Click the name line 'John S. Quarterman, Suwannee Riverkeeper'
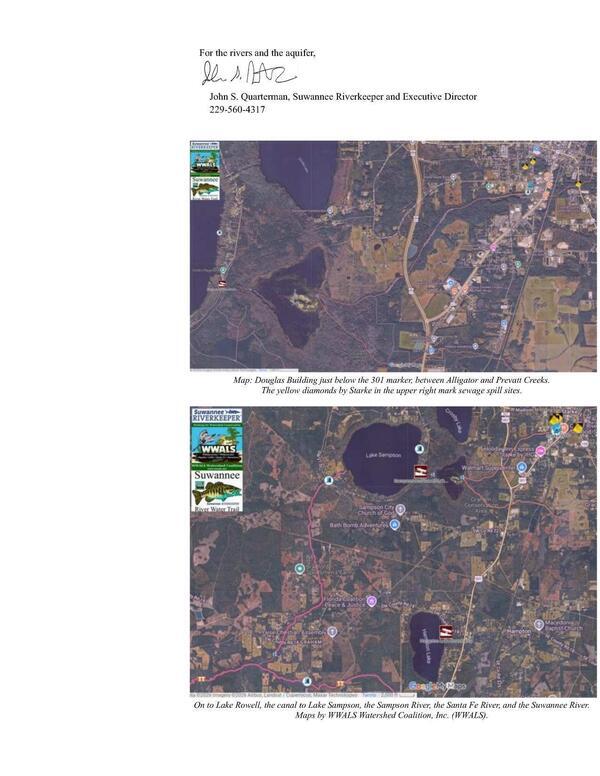This screenshot has width=600, height=776. [296, 97]
